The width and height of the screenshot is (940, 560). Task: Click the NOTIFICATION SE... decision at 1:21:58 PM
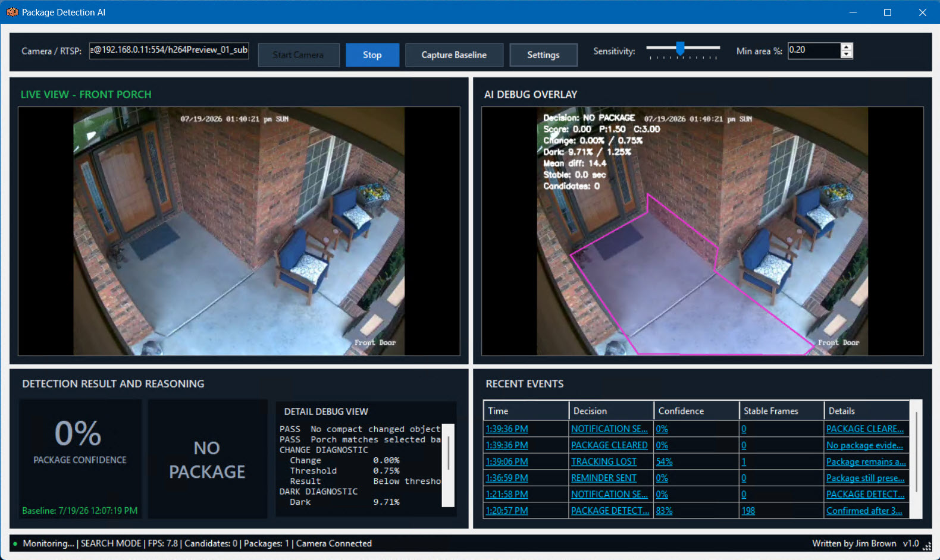[610, 495]
